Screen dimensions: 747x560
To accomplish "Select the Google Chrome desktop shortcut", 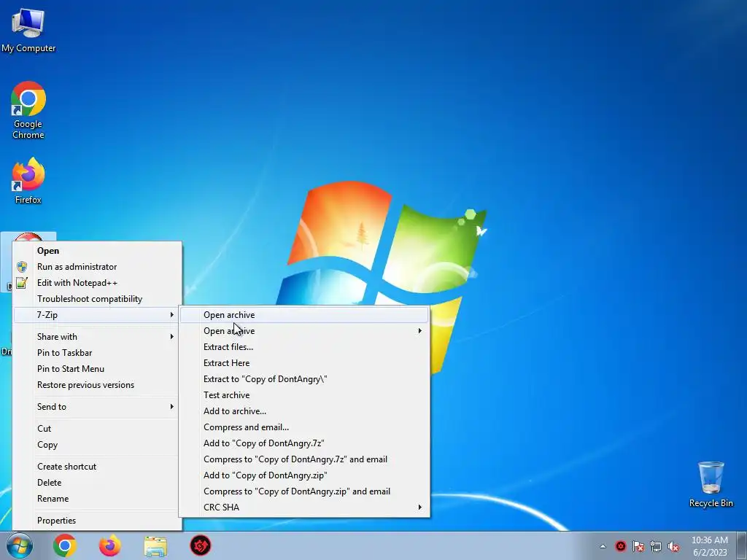I will (28, 110).
